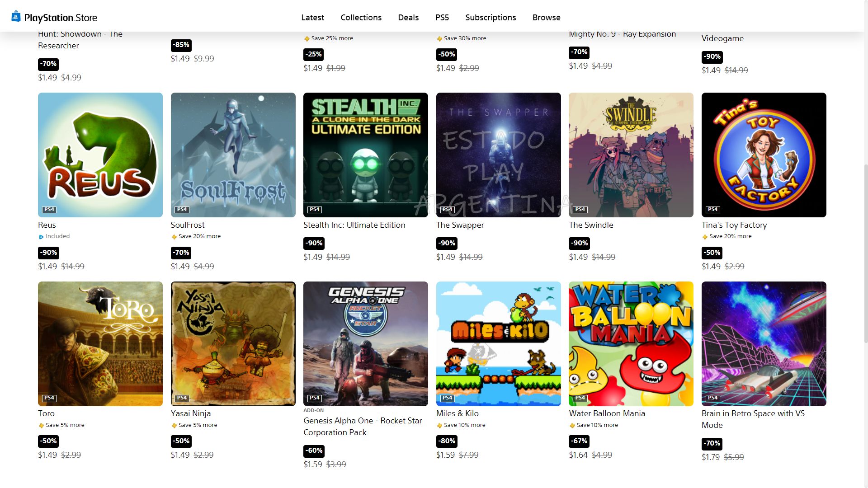
Task: Go to the Deals section
Action: (408, 17)
